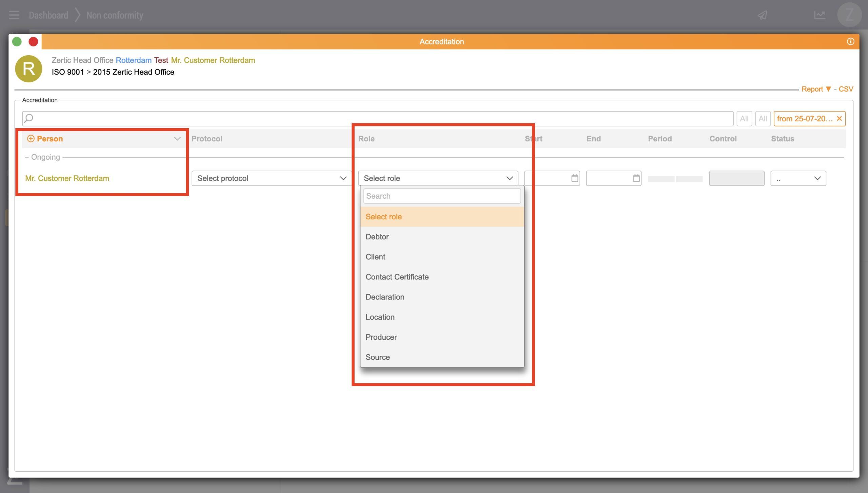Click the CSV export link
Screen dimensions: 868x493
846,89
